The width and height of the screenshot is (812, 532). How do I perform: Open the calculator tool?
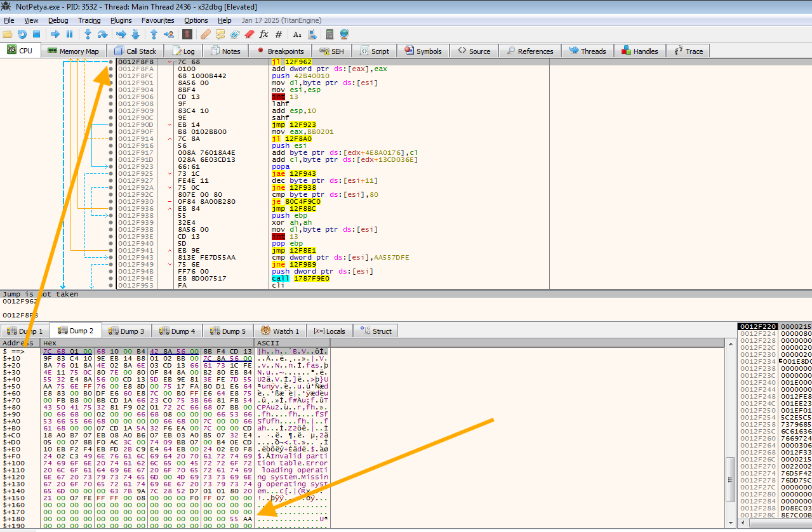tap(330, 34)
